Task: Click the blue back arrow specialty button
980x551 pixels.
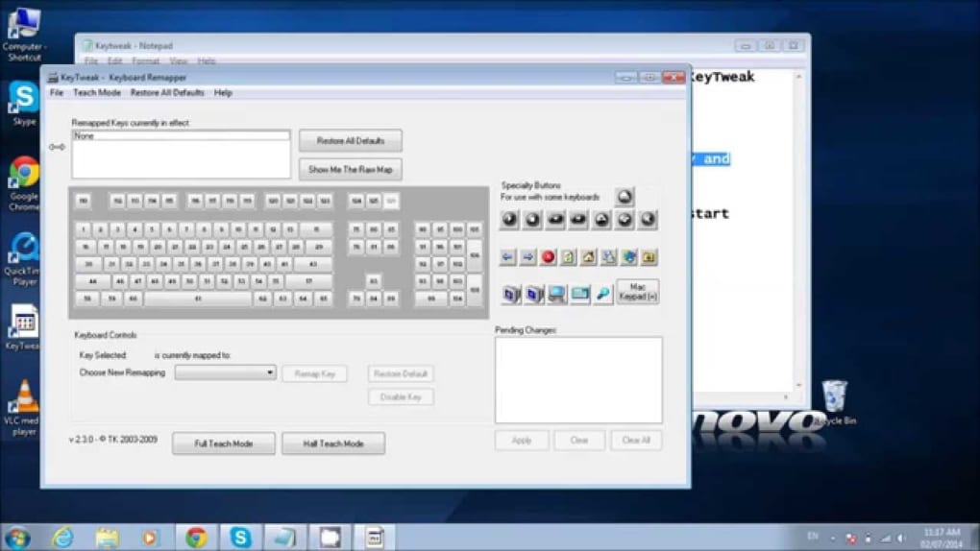Action: [508, 257]
